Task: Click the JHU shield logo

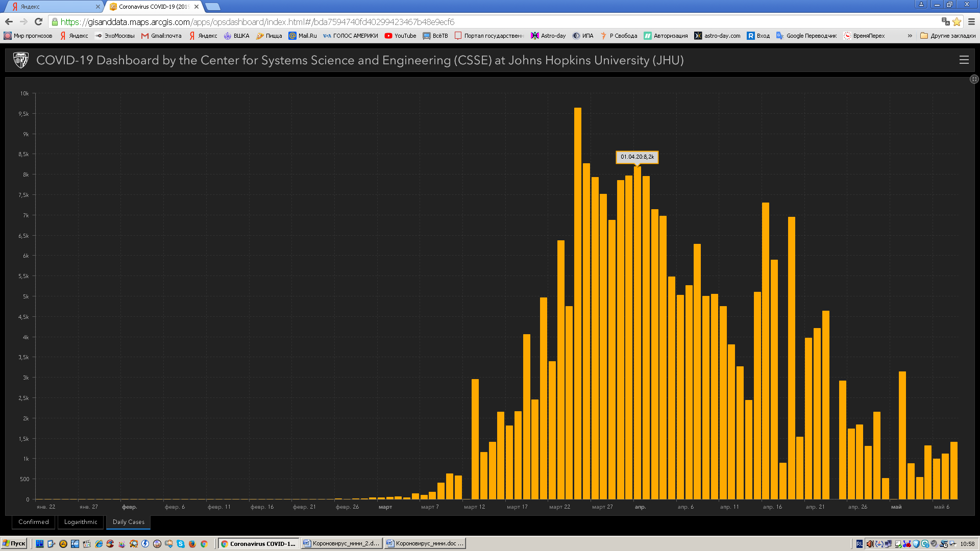Action: [21, 60]
